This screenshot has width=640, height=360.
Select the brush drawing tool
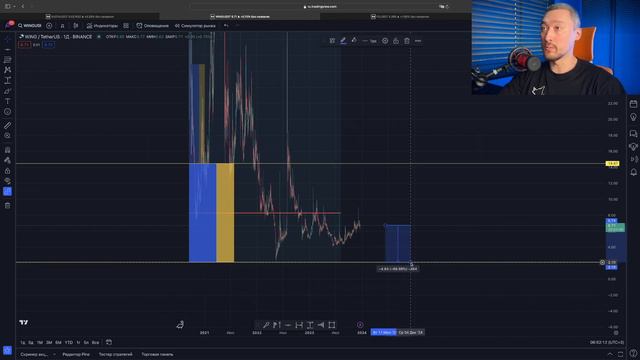pos(7,91)
